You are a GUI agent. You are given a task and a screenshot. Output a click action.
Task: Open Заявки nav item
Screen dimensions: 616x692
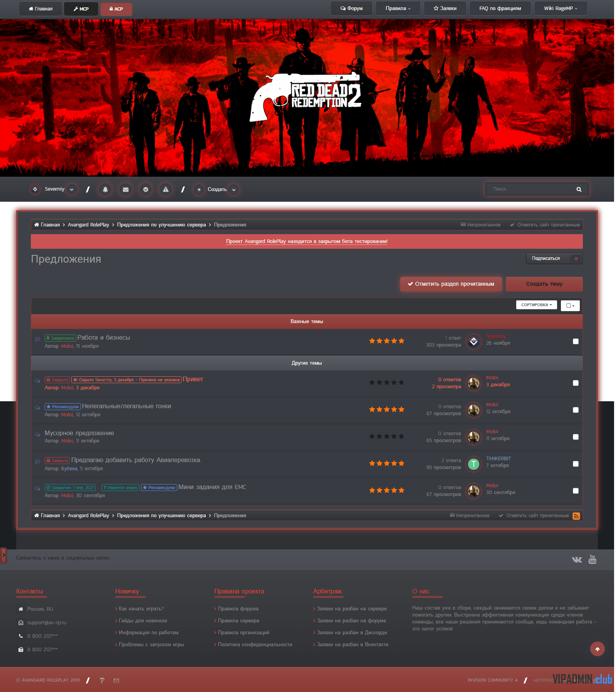pyautogui.click(x=445, y=8)
